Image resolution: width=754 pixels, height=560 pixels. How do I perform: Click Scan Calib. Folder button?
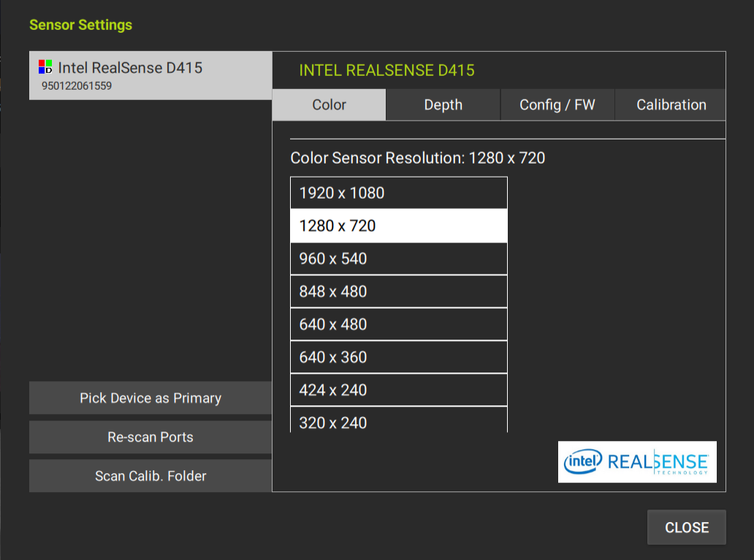coord(151,476)
